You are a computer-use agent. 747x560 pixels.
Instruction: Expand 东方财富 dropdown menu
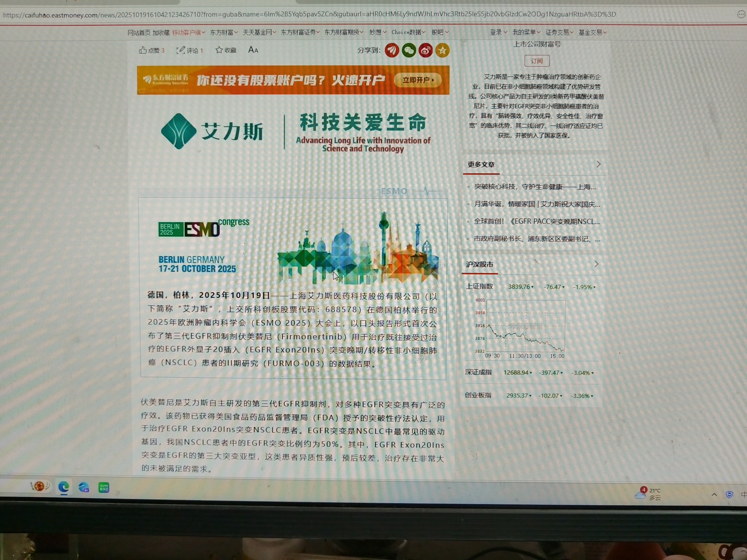224,32
